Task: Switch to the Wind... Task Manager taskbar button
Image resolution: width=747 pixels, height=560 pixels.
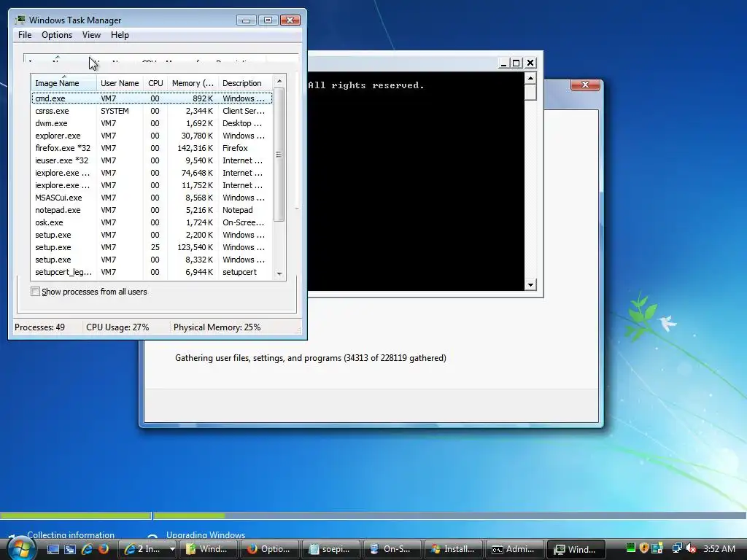Action: [x=576, y=549]
